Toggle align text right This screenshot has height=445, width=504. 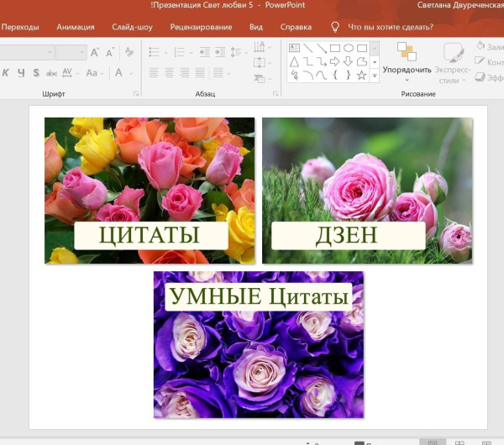tap(185, 73)
